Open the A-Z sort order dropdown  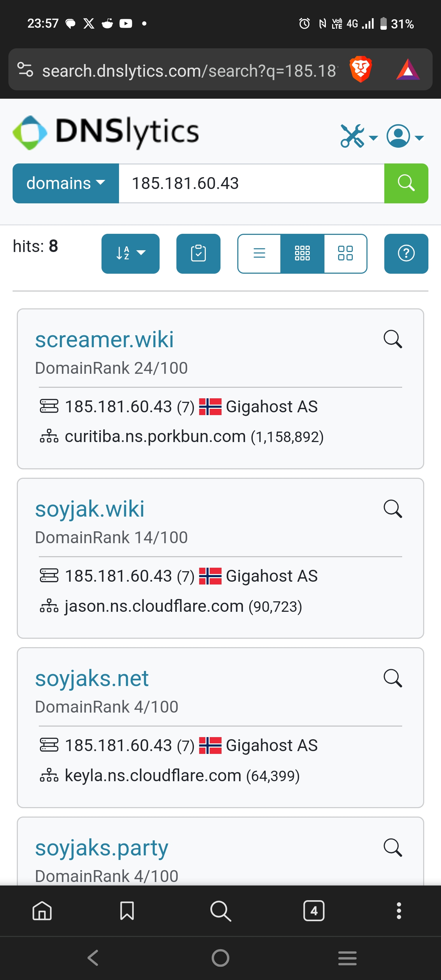click(131, 253)
